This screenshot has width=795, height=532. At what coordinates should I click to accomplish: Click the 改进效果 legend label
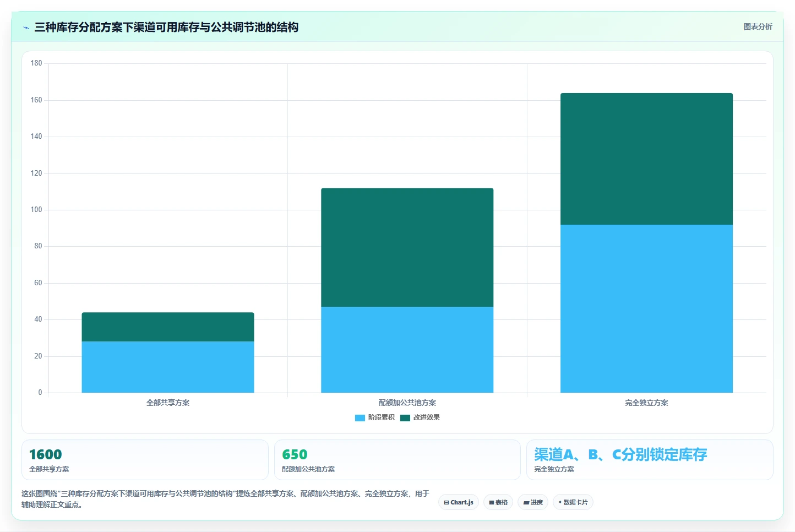point(427,417)
